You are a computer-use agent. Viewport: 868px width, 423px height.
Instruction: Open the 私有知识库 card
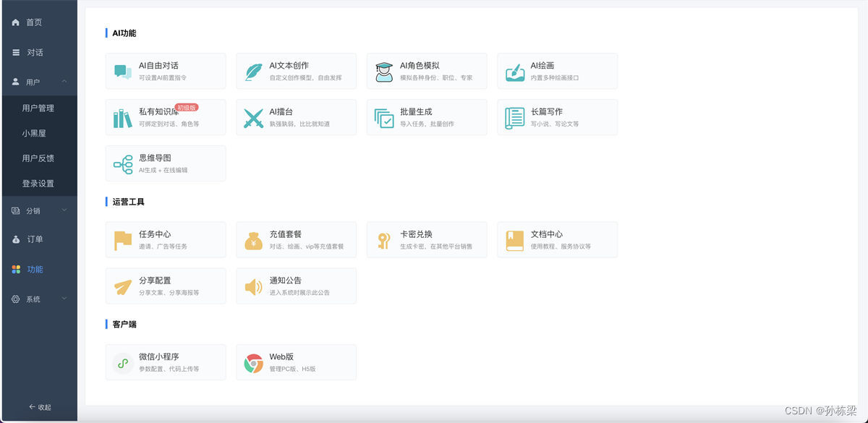coord(166,117)
